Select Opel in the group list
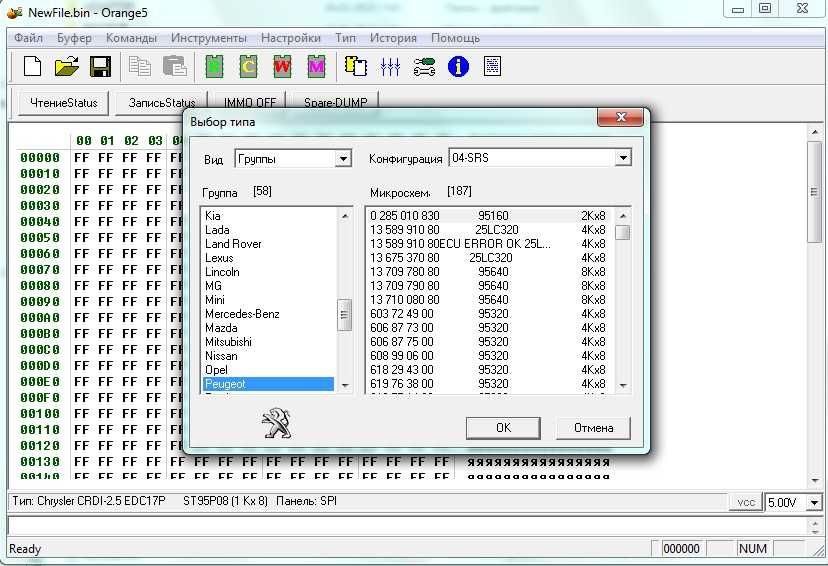The width and height of the screenshot is (828, 566). (268, 370)
